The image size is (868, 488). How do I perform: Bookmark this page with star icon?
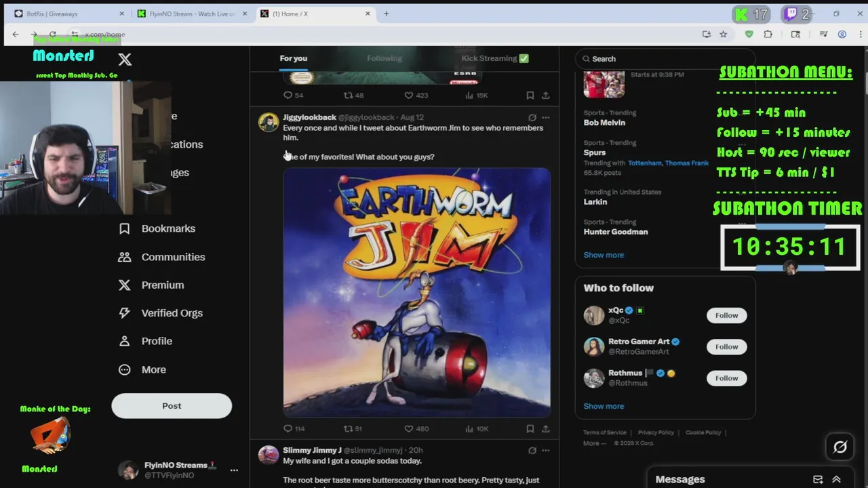point(724,34)
